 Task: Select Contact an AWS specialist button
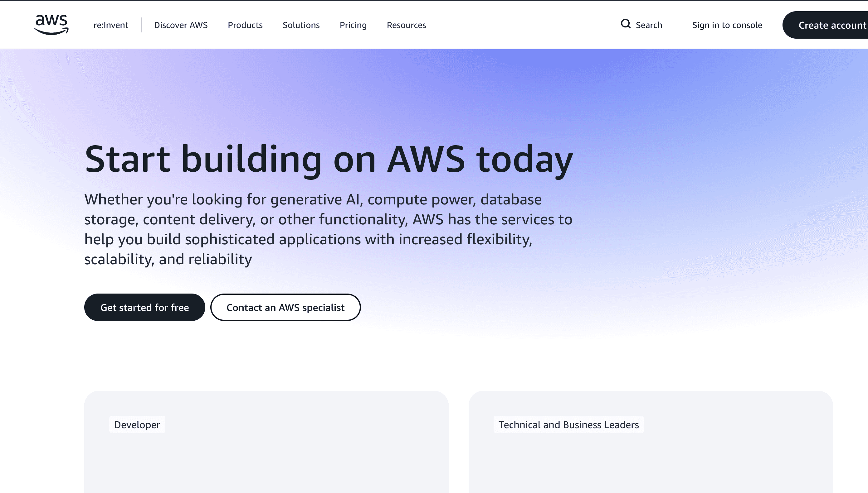pos(285,307)
